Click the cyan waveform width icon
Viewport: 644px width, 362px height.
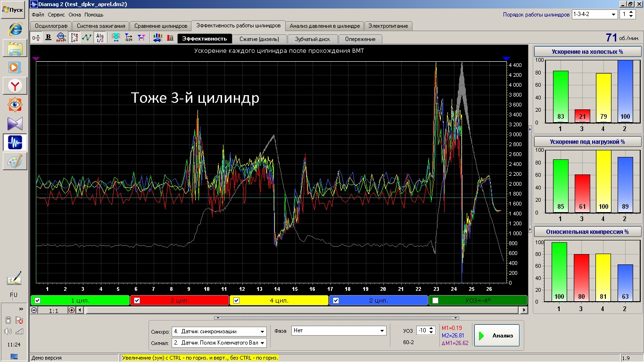116,38
